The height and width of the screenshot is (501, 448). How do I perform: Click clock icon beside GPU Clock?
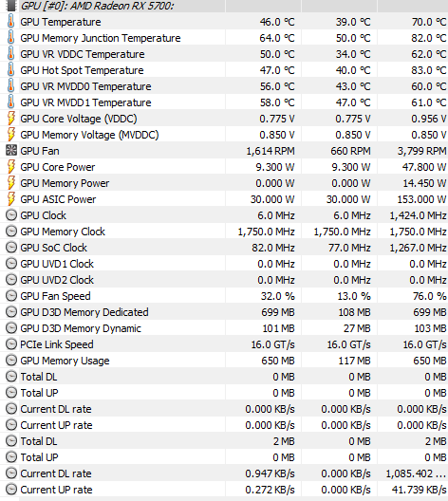(x=11, y=215)
